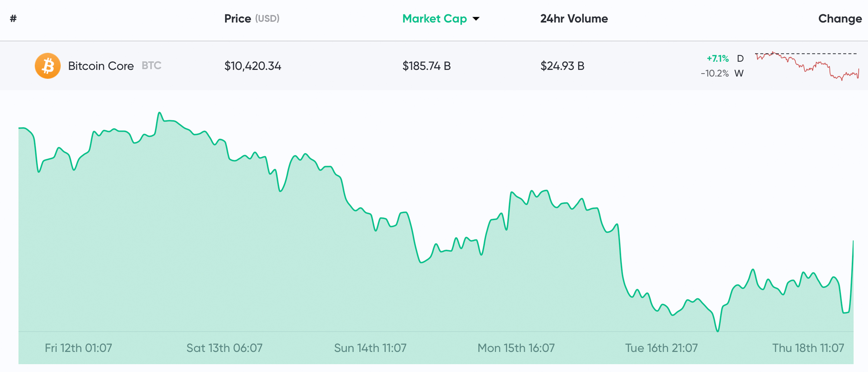
Task: Click the Thu 18th 11:07 axis label
Action: click(x=808, y=348)
